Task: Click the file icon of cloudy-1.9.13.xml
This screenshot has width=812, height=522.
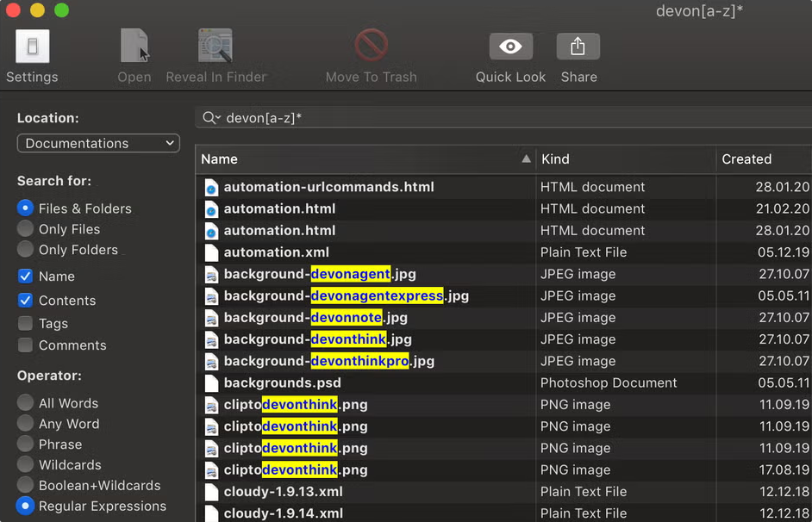Action: (x=211, y=492)
